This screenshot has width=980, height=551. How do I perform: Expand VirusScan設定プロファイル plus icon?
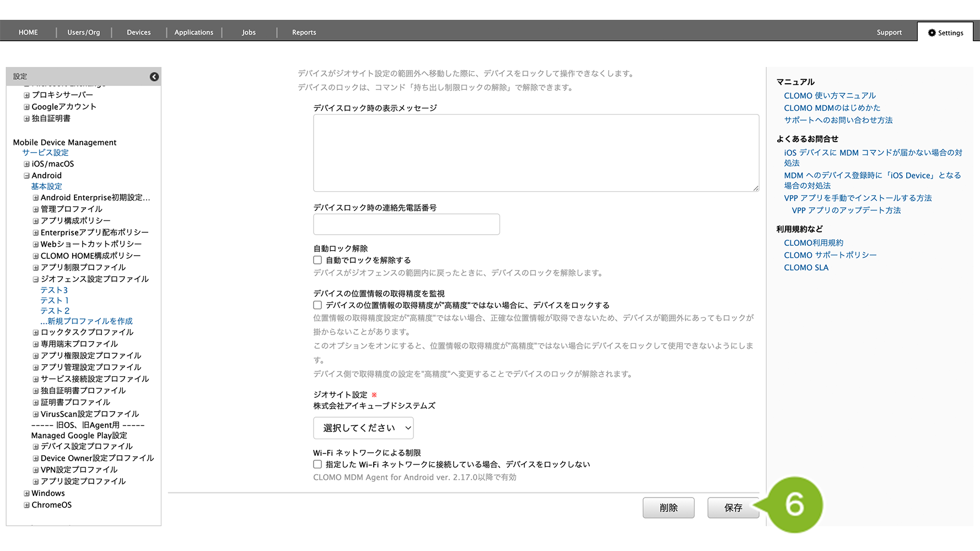35,414
